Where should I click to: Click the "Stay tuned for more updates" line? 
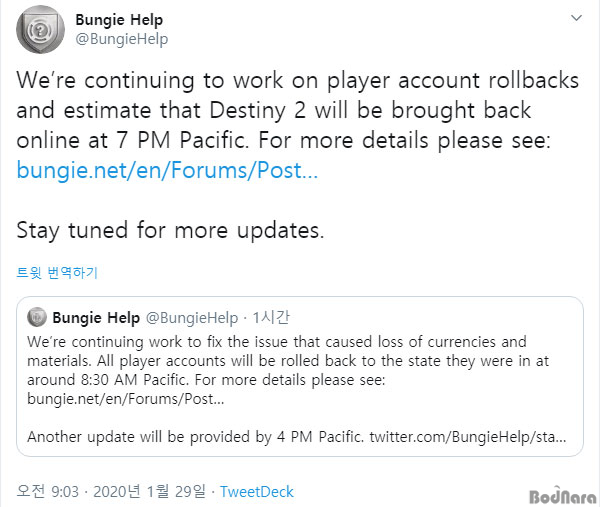pos(171,229)
